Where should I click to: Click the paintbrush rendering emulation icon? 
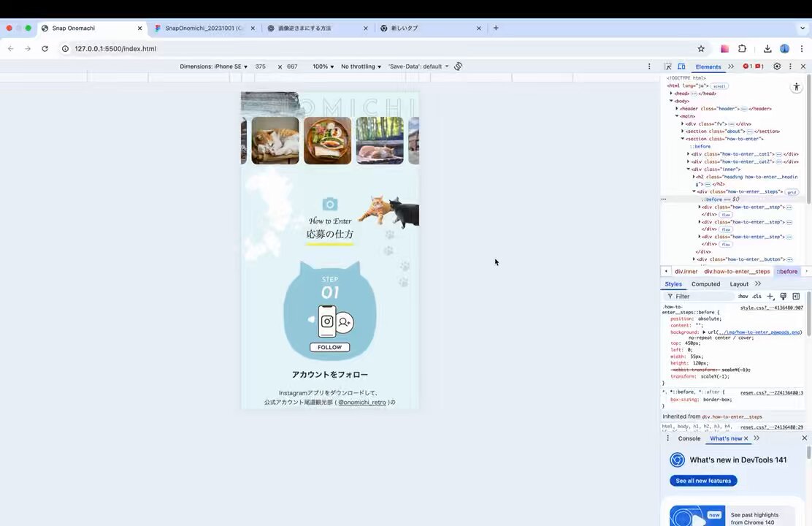pos(783,297)
